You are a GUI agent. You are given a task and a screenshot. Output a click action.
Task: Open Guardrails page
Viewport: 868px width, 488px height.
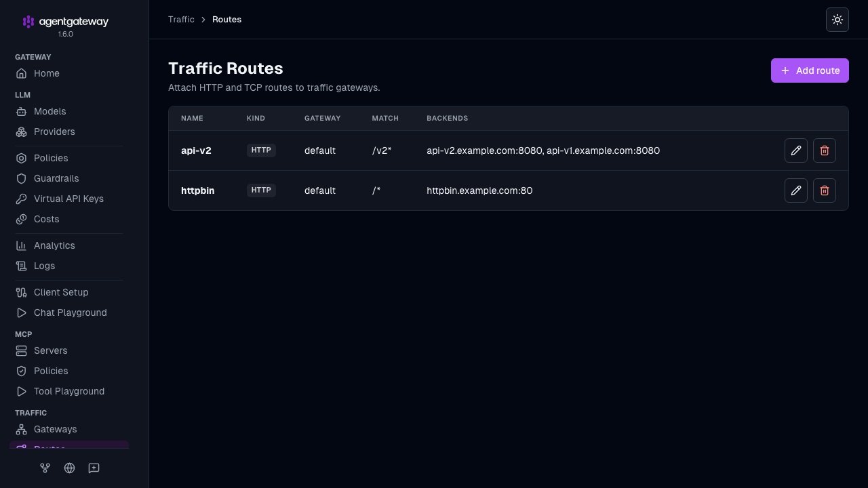tap(69, 178)
